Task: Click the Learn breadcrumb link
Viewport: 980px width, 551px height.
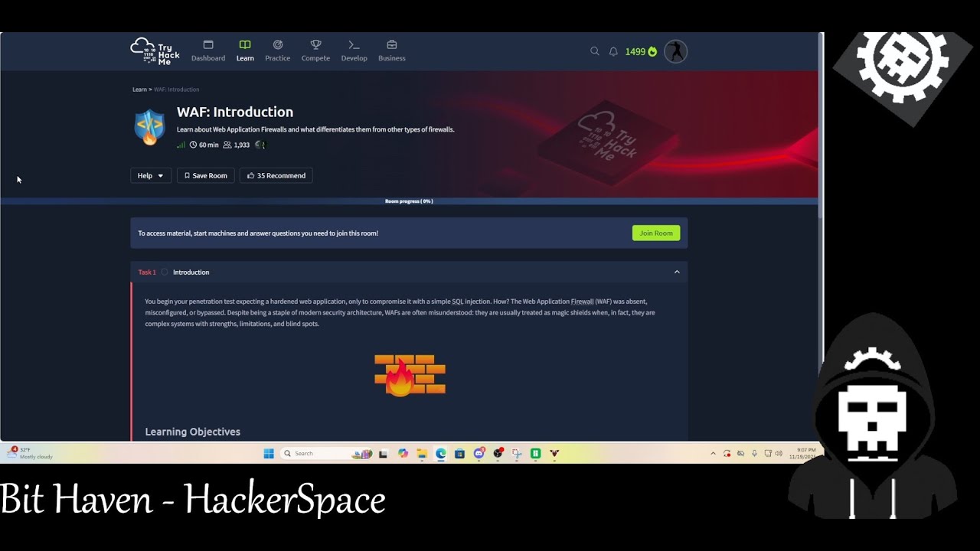Action: 139,90
